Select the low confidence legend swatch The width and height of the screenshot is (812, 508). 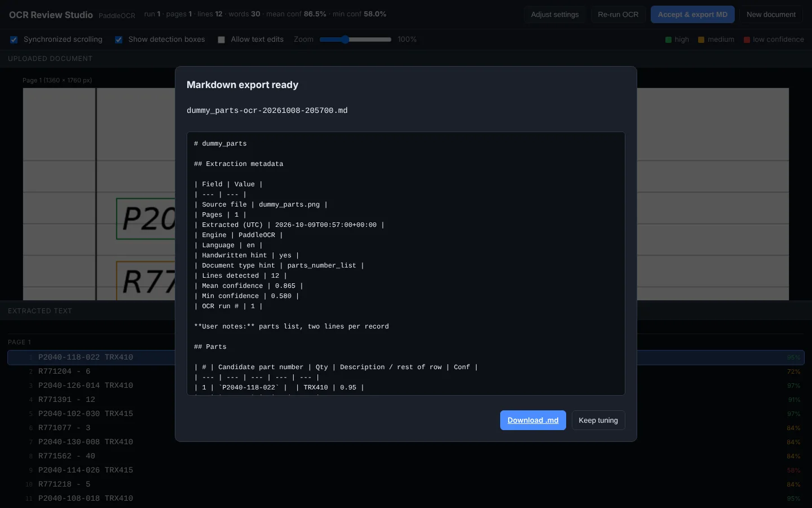(747, 40)
